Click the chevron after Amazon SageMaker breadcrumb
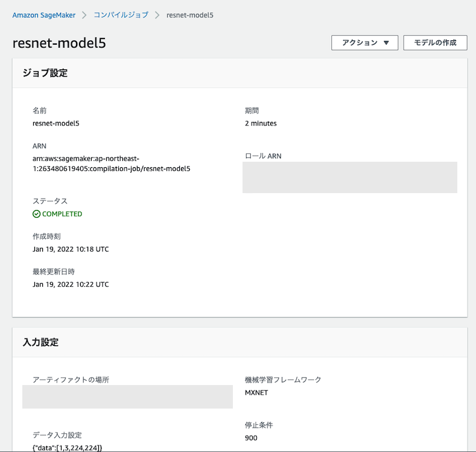476x452 pixels. (x=84, y=15)
